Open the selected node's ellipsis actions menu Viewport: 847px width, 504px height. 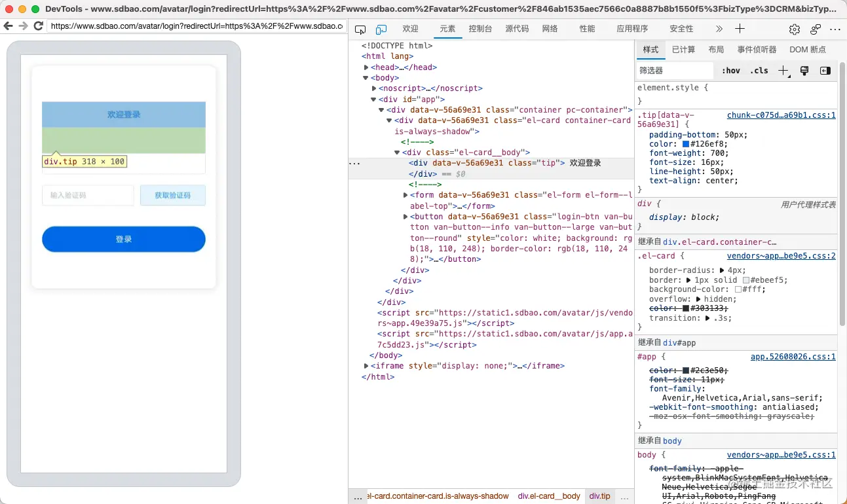[x=355, y=163]
